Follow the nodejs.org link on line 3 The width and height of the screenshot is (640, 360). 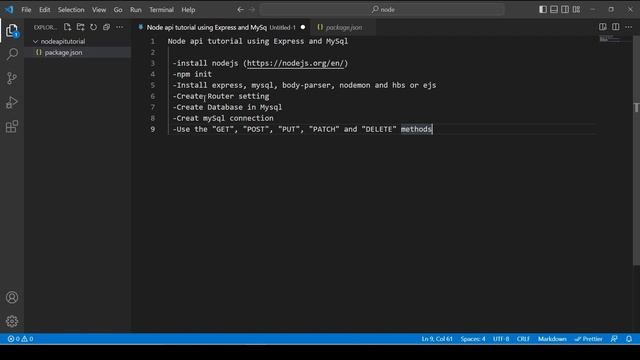296,63
